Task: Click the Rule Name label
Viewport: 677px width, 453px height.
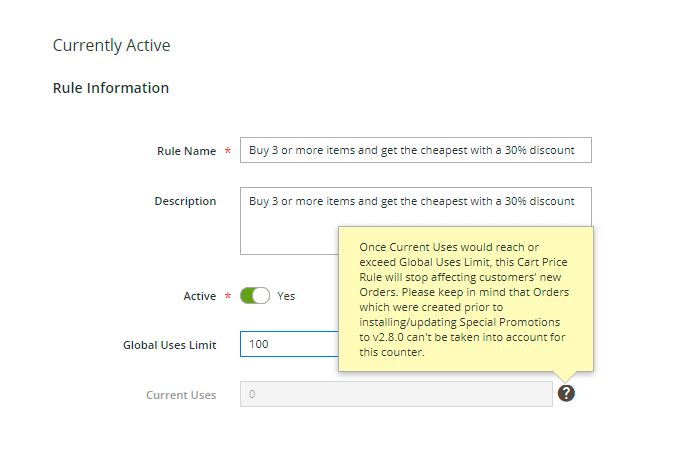Action: (x=186, y=151)
